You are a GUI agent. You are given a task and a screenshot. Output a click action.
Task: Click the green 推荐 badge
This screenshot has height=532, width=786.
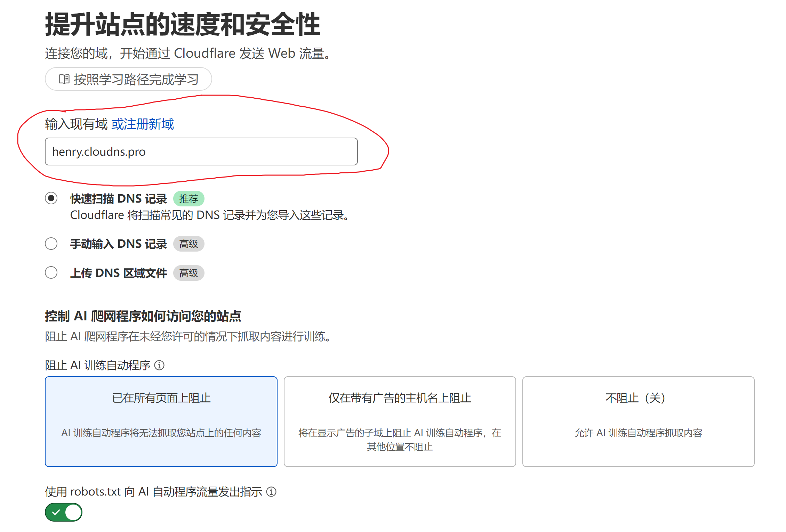tap(189, 199)
